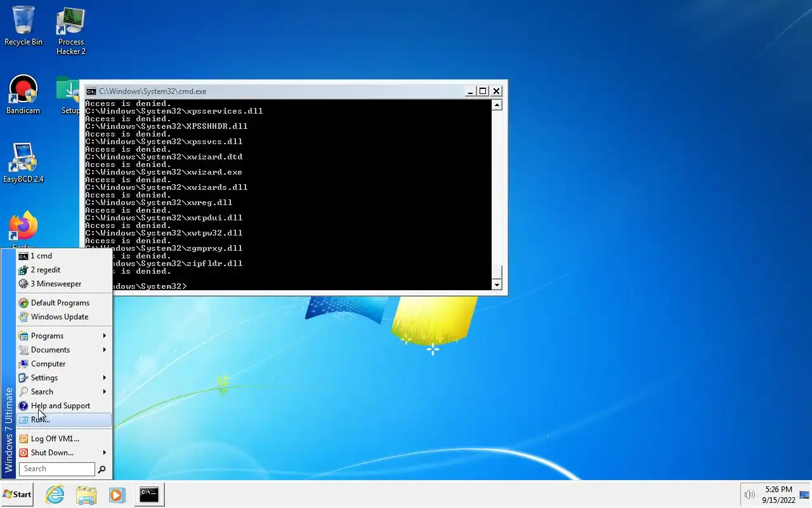Select 2 regedit in Start menu
This screenshot has height=508, width=812.
point(64,270)
